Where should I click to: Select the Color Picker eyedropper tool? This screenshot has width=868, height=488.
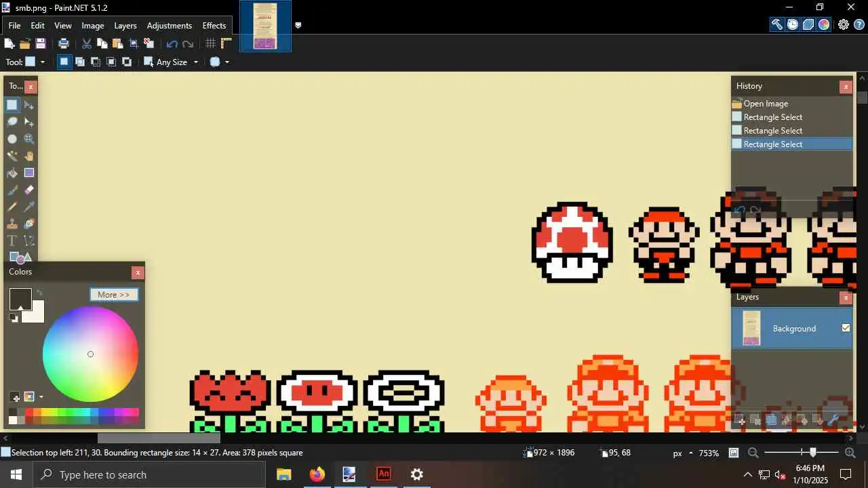[29, 207]
